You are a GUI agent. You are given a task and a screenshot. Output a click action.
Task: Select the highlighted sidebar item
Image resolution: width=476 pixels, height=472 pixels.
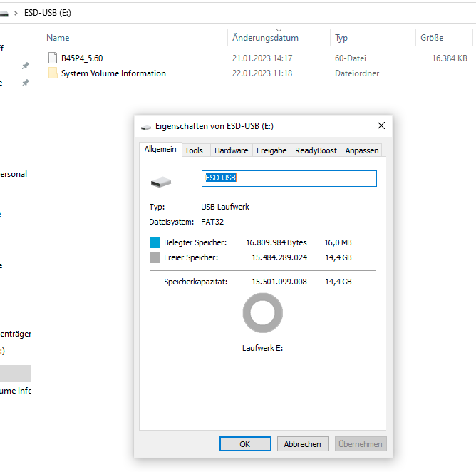[x=16, y=374]
